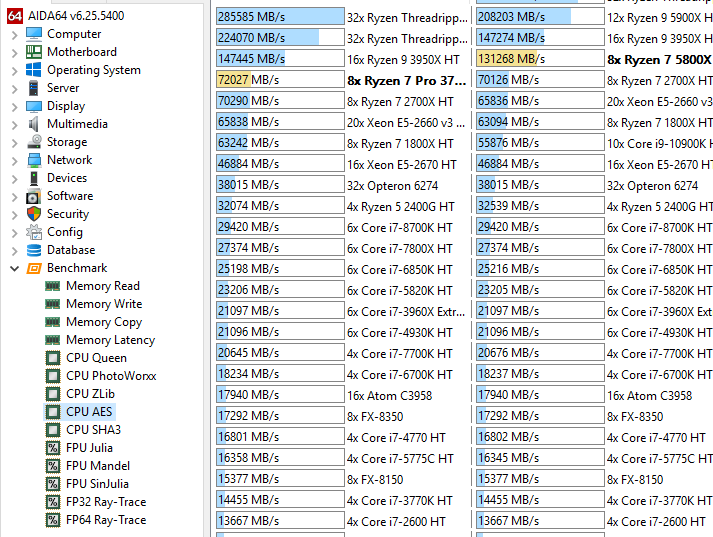713x537 pixels.
Task: Click the Config icon
Action: coord(34,232)
